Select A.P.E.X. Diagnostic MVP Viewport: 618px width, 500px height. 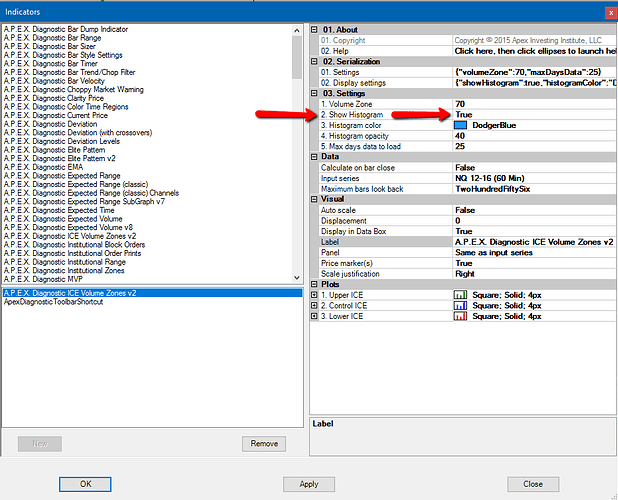coord(43,279)
